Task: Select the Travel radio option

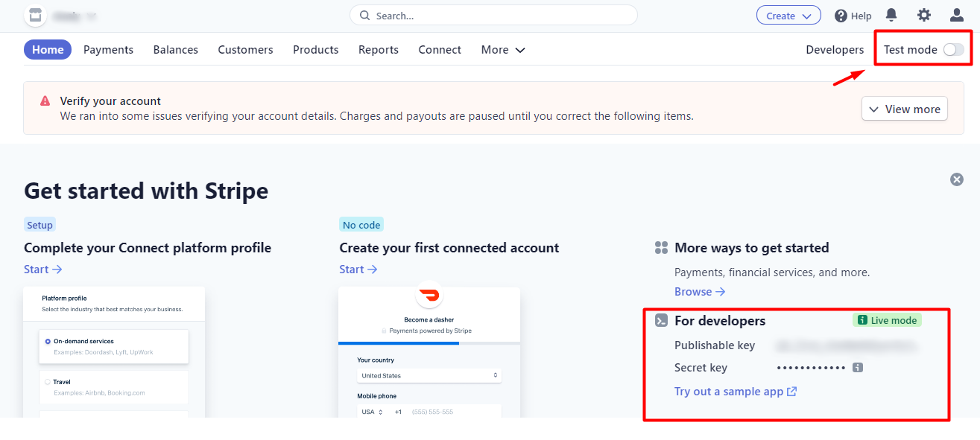Action: 48,382
